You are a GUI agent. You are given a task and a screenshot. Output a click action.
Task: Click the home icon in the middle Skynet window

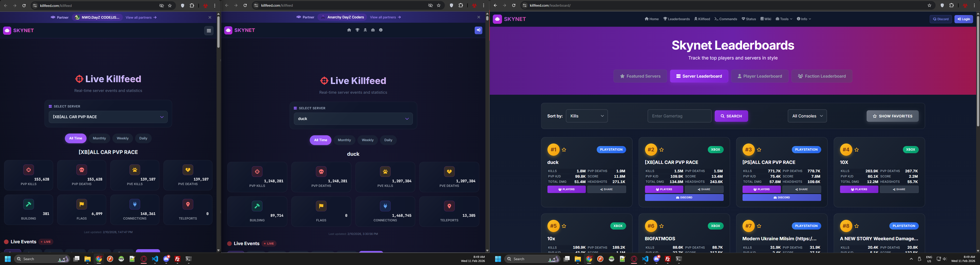pos(349,30)
